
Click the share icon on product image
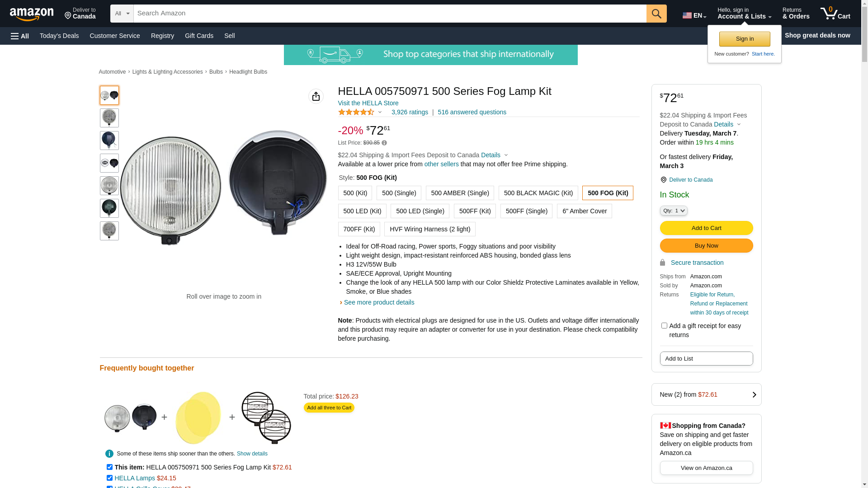pos(316,96)
